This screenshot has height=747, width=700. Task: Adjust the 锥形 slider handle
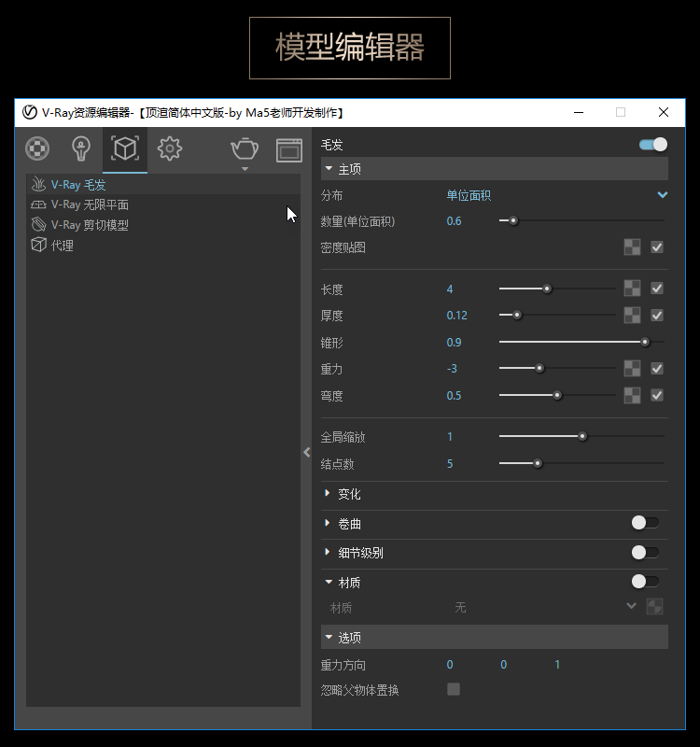645,342
